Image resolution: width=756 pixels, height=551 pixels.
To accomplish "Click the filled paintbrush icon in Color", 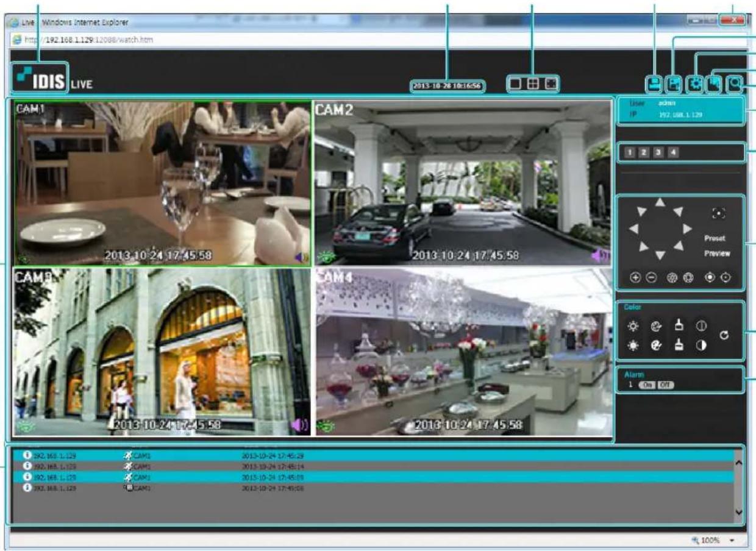I will pyautogui.click(x=678, y=346).
